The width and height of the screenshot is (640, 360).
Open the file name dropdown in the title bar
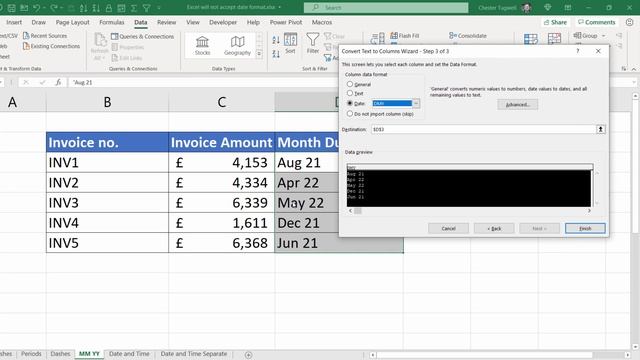click(x=280, y=7)
